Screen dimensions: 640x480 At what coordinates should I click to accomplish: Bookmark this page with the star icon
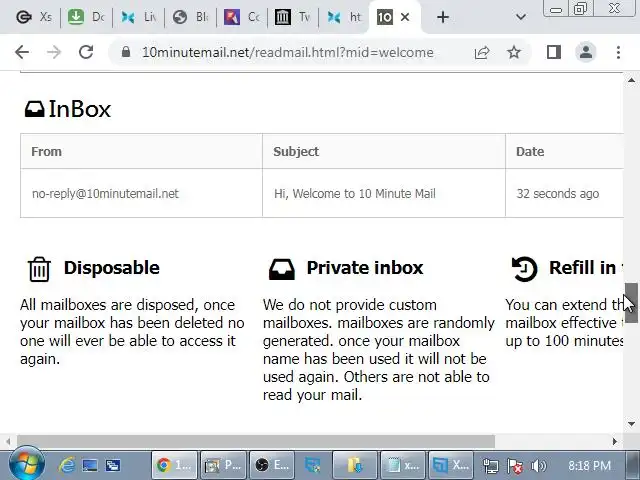coord(513,52)
